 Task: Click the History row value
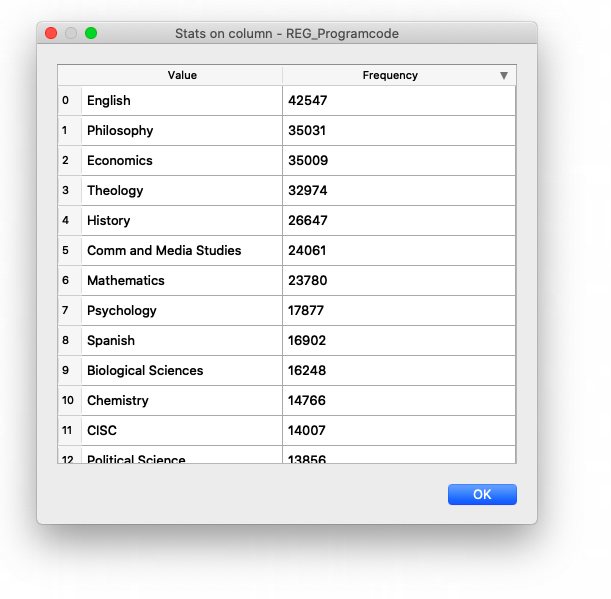point(182,220)
